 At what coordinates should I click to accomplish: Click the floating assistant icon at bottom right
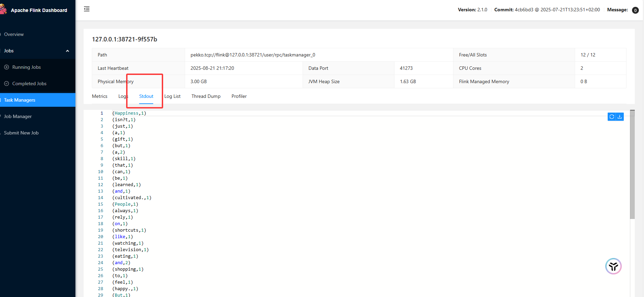(x=613, y=266)
